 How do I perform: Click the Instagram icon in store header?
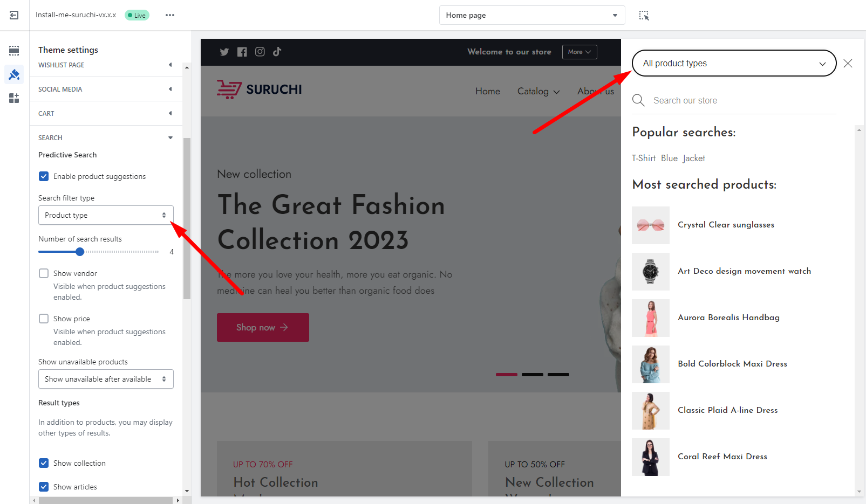pyautogui.click(x=260, y=52)
